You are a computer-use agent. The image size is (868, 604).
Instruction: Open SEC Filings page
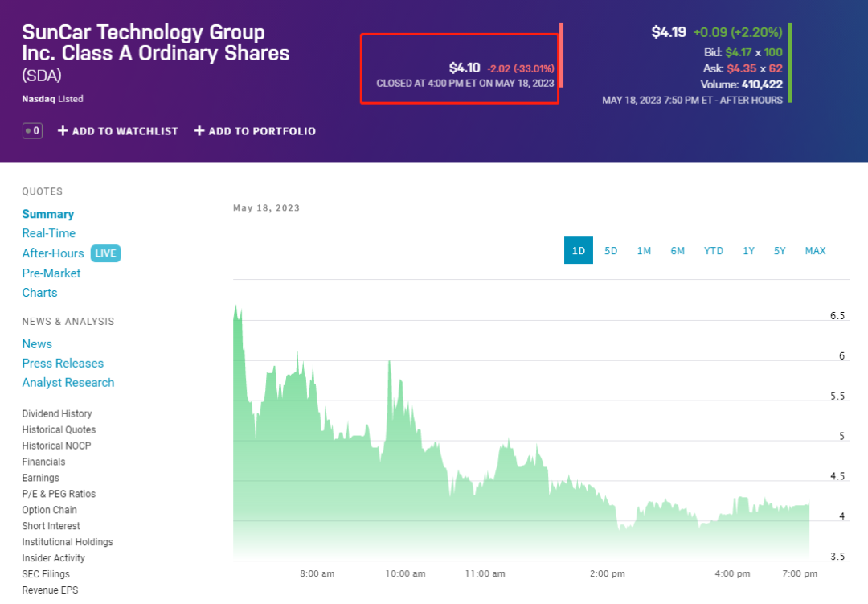coord(46,574)
